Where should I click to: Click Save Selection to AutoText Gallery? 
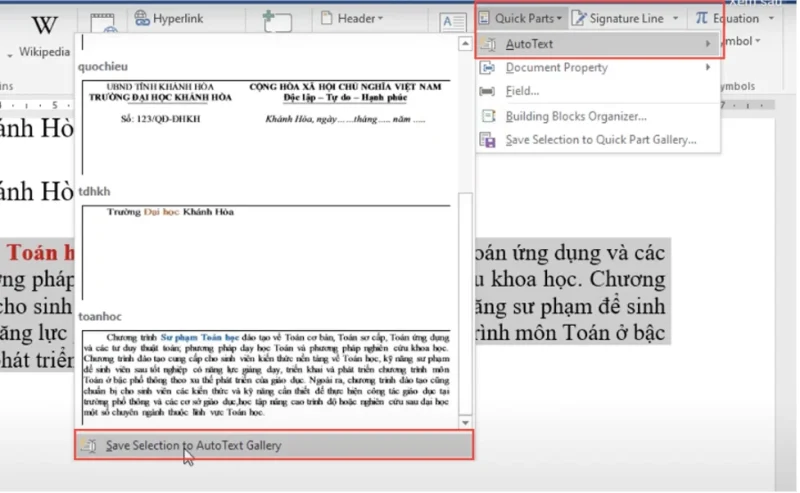[274, 445]
